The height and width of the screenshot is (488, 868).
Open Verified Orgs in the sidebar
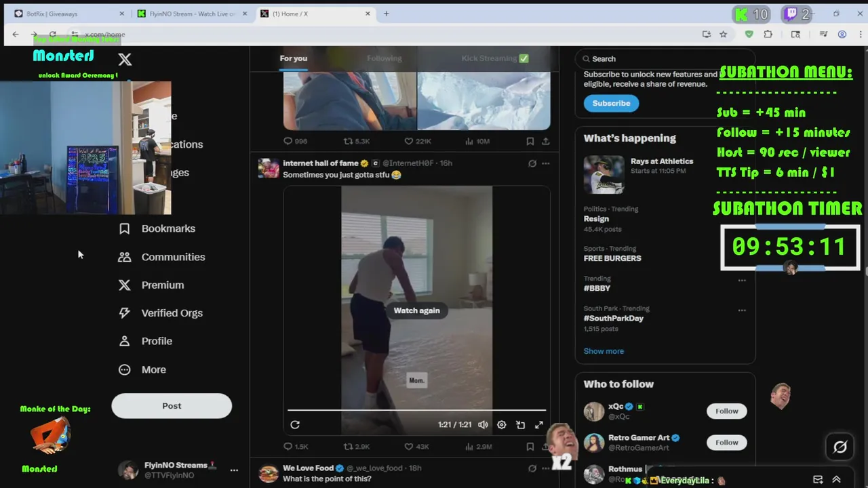coord(161,313)
